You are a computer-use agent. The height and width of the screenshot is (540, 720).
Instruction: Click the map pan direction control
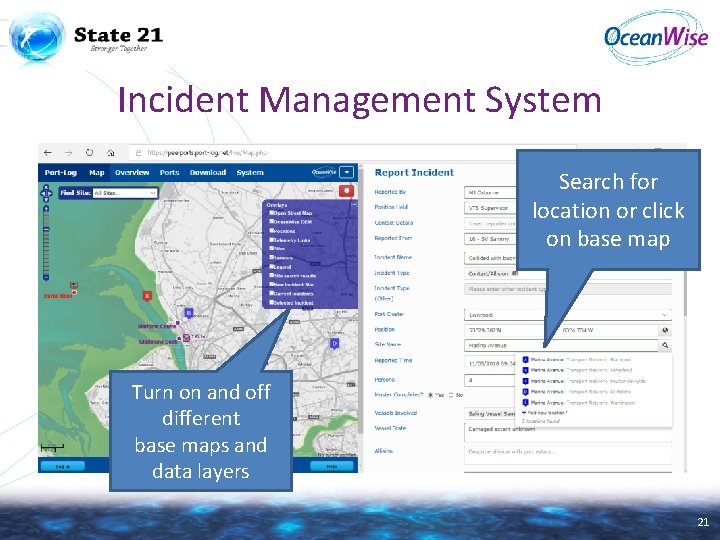coord(46,193)
